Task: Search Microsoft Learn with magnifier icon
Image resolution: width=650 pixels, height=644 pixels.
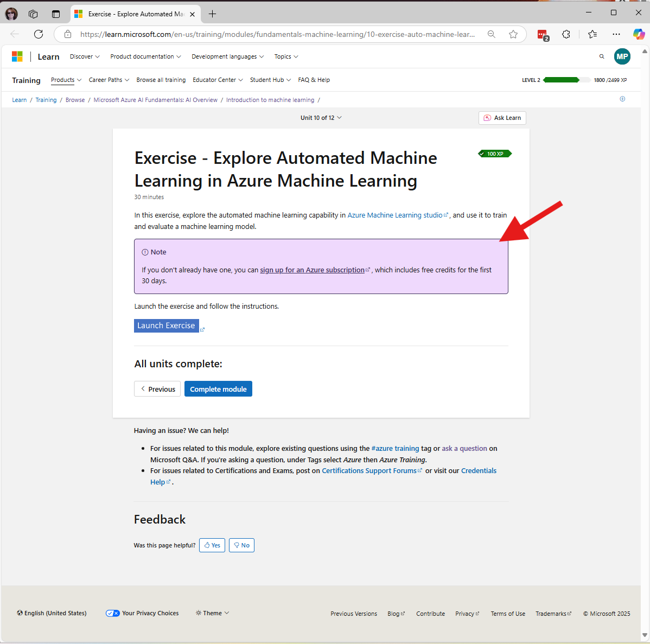Action: tap(602, 56)
